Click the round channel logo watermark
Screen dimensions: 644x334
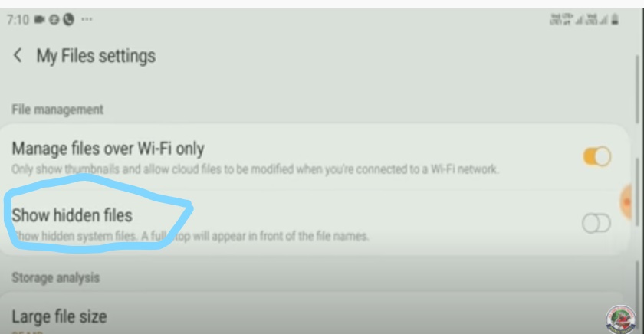point(620,319)
